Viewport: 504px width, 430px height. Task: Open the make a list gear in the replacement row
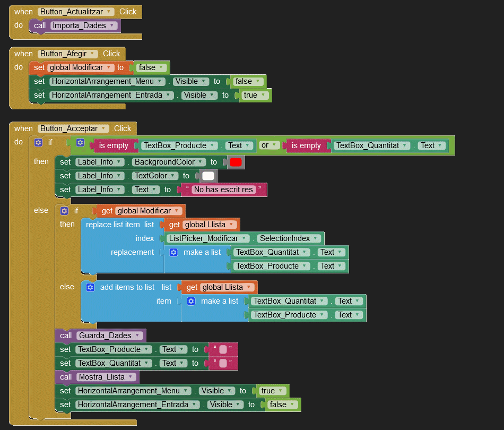(x=173, y=253)
